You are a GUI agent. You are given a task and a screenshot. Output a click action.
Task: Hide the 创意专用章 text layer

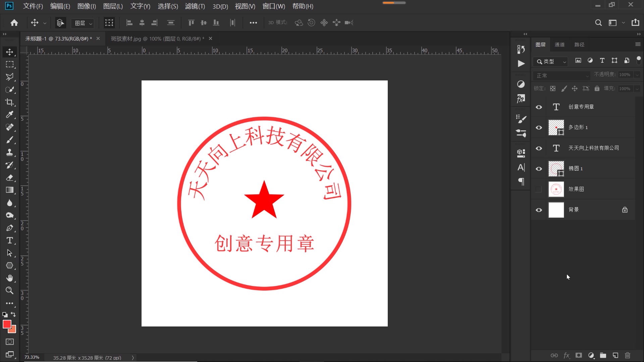pyautogui.click(x=539, y=107)
